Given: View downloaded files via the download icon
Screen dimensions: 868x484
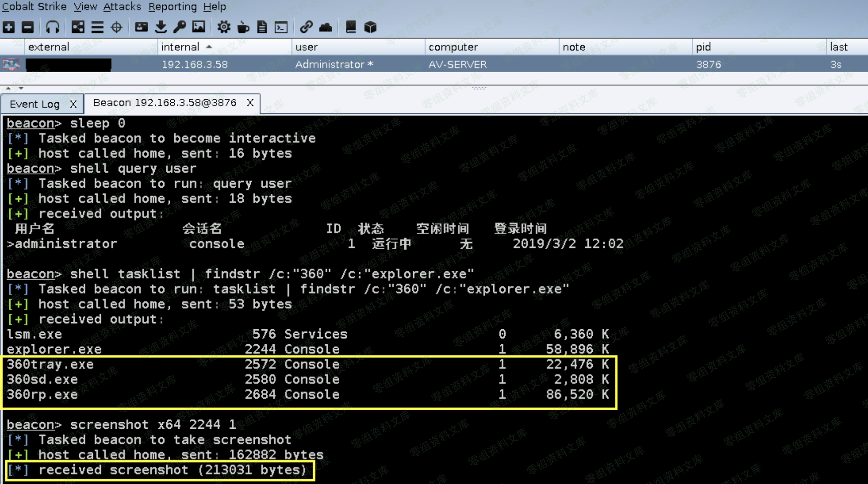Looking at the screenshot, I should (x=161, y=27).
